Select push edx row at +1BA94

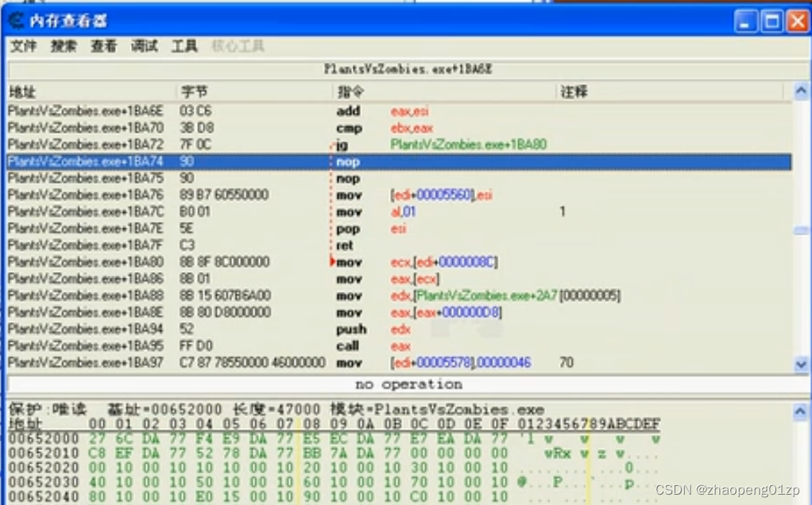[x=399, y=329]
